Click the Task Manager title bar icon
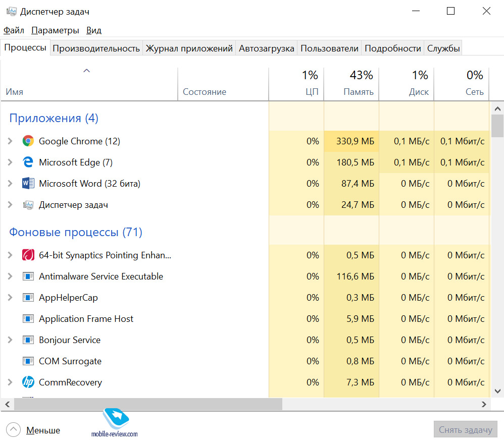Screen dimensions: 504x448 11,12
